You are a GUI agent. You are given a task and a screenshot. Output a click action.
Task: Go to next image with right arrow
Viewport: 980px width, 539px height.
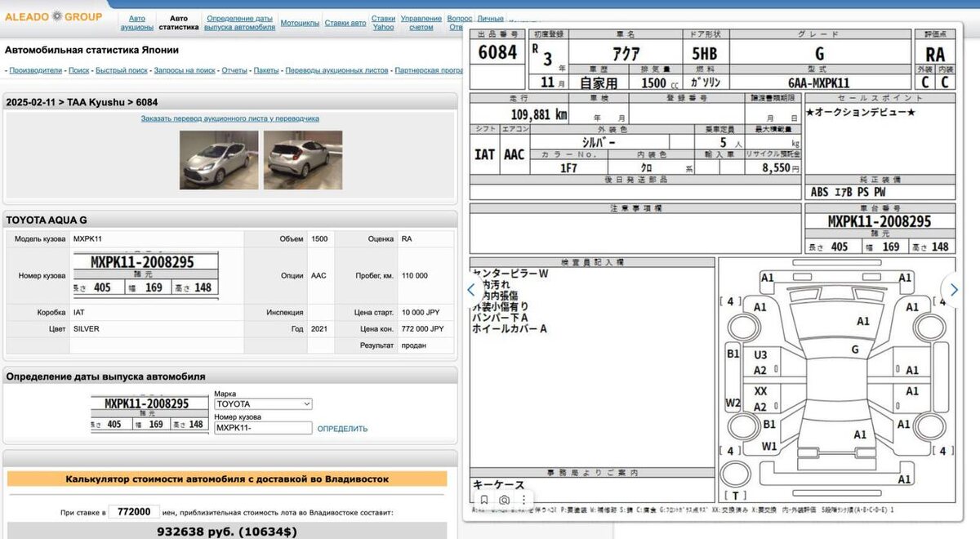[955, 289]
